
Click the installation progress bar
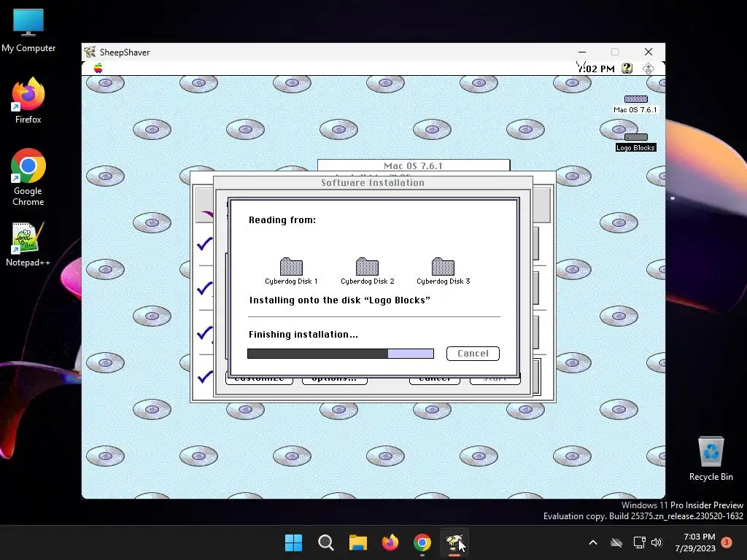[x=341, y=354]
